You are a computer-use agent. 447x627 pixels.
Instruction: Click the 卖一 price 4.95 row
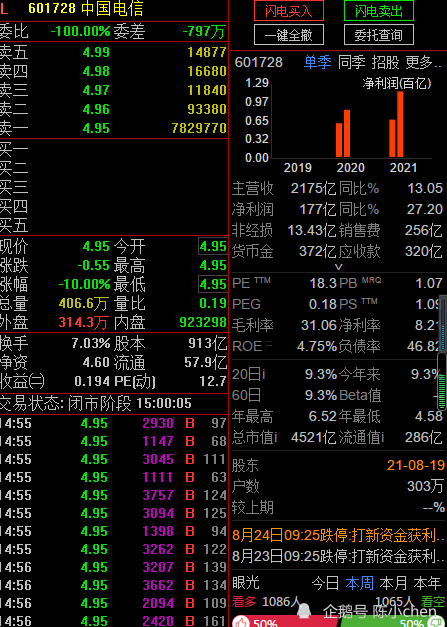tap(114, 128)
